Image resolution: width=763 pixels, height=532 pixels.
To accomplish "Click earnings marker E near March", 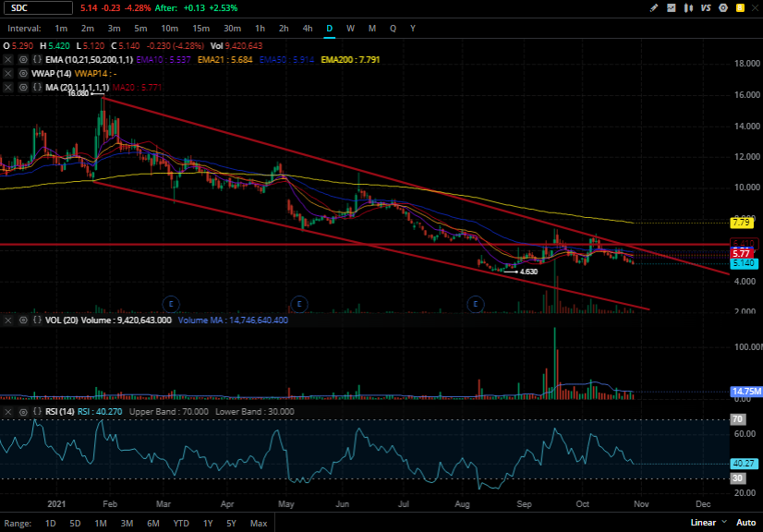I will tap(171, 304).
